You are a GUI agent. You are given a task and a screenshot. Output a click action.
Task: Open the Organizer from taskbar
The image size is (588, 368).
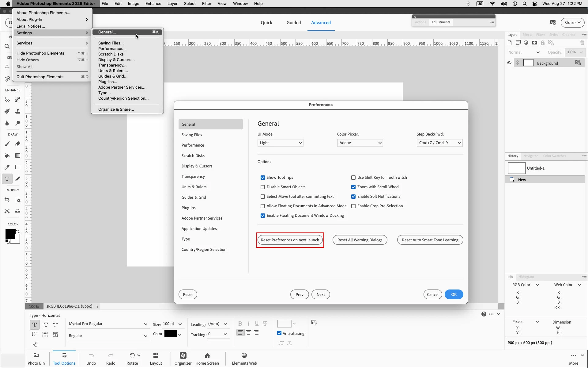tap(183, 358)
